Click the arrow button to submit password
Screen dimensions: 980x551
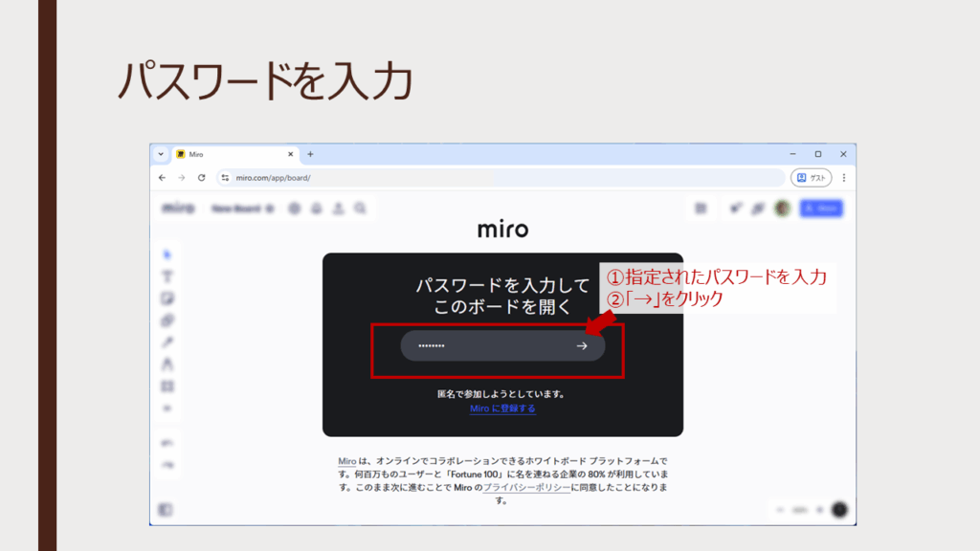(x=582, y=345)
